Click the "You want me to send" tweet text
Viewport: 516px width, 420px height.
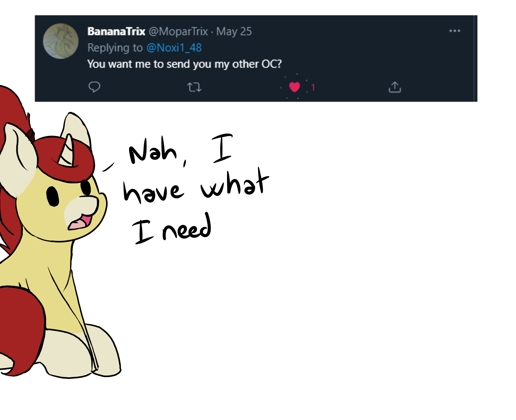coord(184,64)
